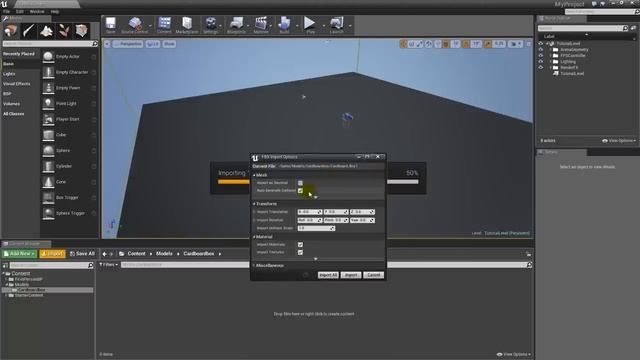Screen dimensions: 640x360
Task: Click the Launch toolbar icon
Action: (336, 25)
